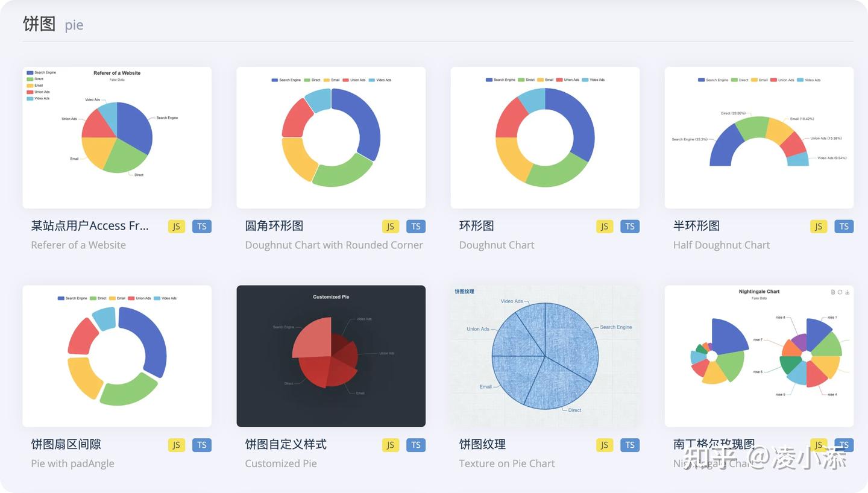Click subtitle Half Doughnut Chart
This screenshot has width=868, height=493.
pos(722,245)
